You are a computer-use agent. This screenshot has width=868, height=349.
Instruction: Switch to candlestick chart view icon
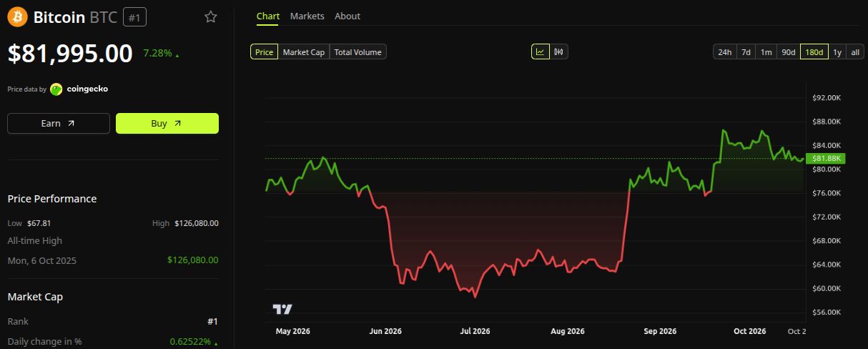point(558,51)
